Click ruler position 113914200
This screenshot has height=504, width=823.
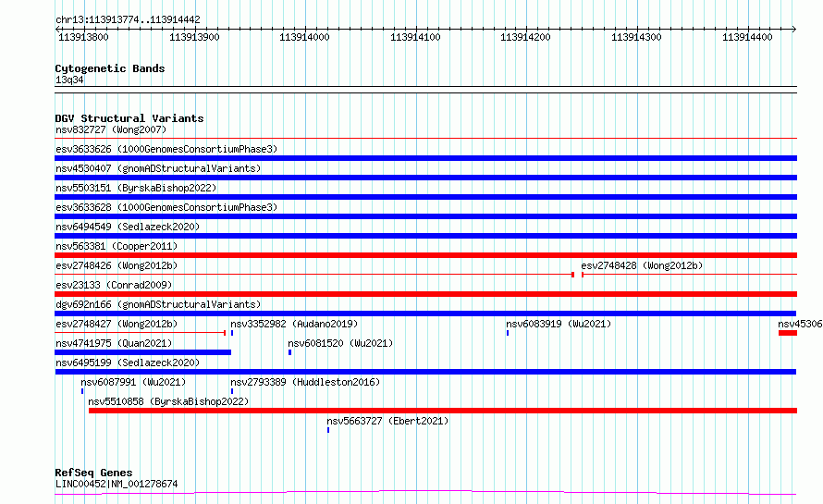(525, 37)
